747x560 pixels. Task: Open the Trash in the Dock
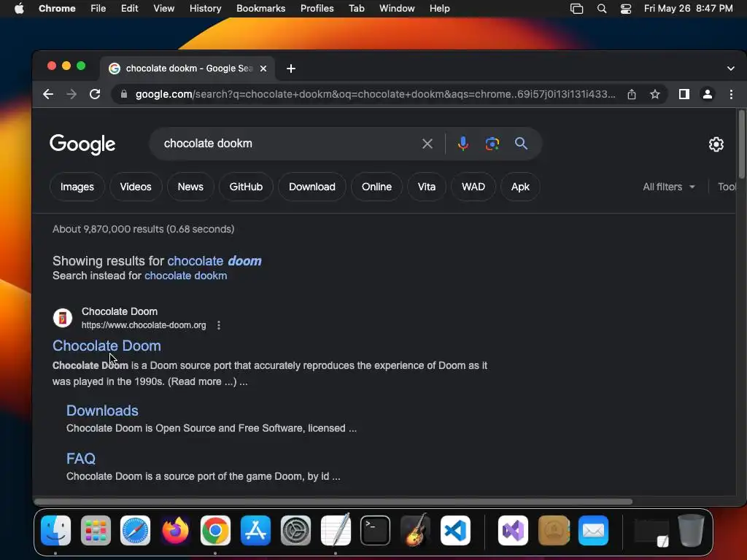(x=692, y=531)
